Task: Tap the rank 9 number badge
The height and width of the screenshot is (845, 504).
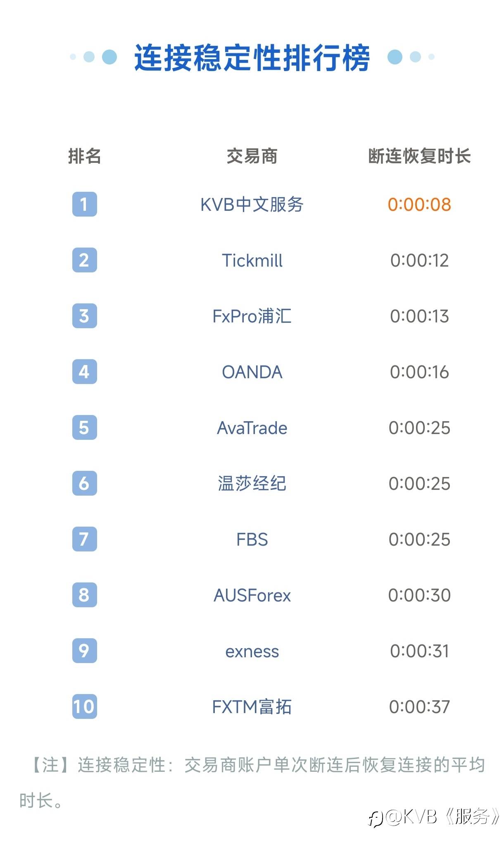Action: (84, 651)
